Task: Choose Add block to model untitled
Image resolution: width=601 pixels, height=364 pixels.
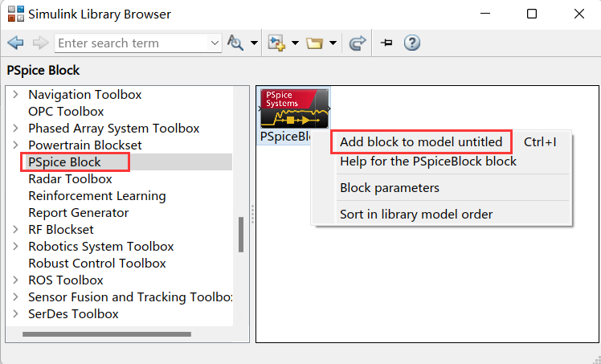Action: click(x=421, y=141)
